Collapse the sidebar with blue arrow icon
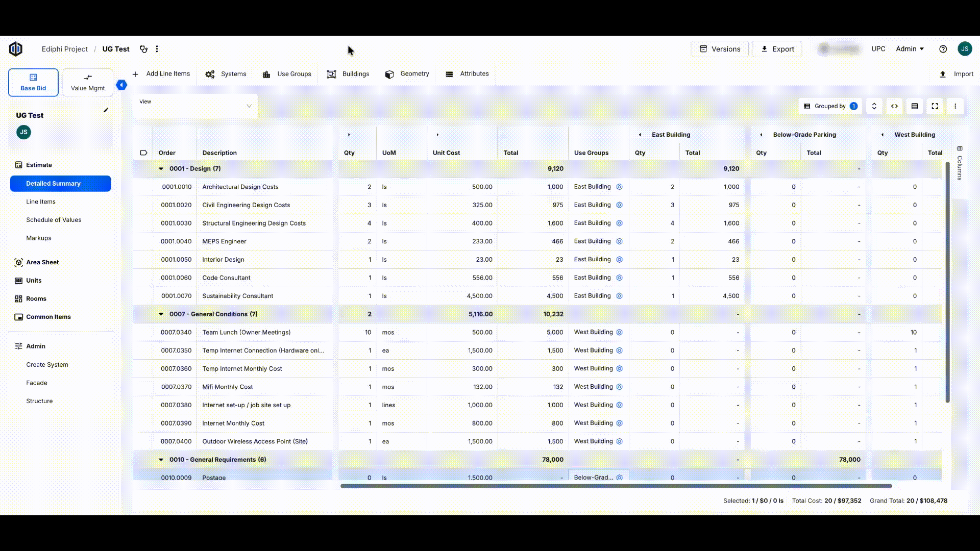Viewport: 980px width, 551px height. [x=121, y=85]
